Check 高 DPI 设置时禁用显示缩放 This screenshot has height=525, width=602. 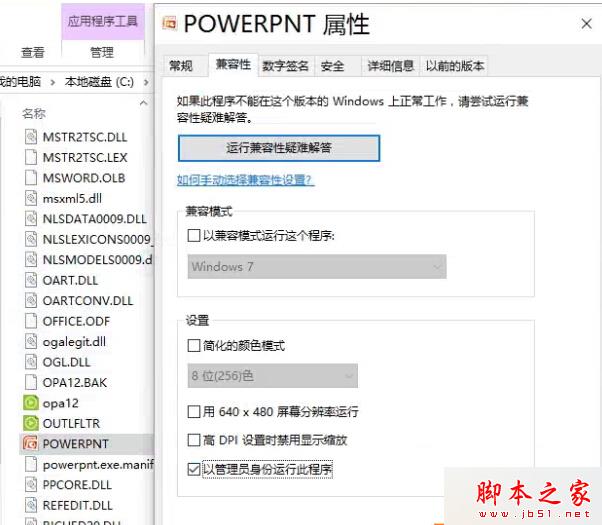point(194,440)
